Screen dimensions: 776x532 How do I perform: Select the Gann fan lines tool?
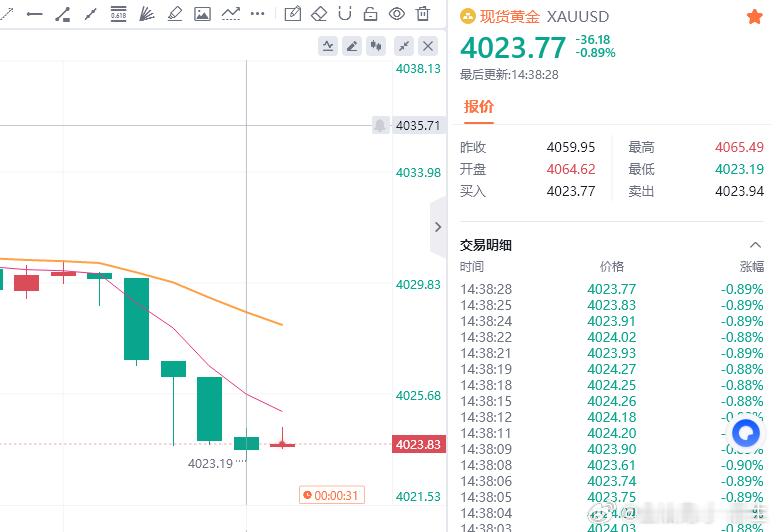pos(146,14)
